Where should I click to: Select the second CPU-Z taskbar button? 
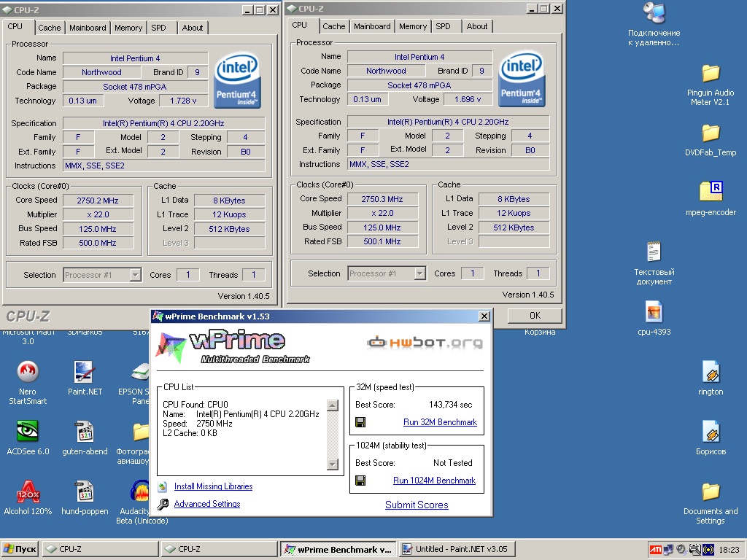click(219, 549)
